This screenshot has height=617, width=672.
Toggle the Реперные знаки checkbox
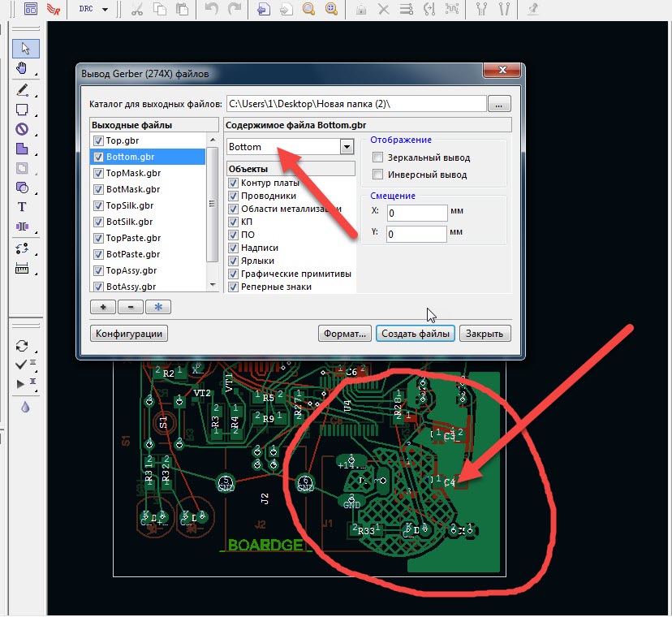[x=233, y=287]
